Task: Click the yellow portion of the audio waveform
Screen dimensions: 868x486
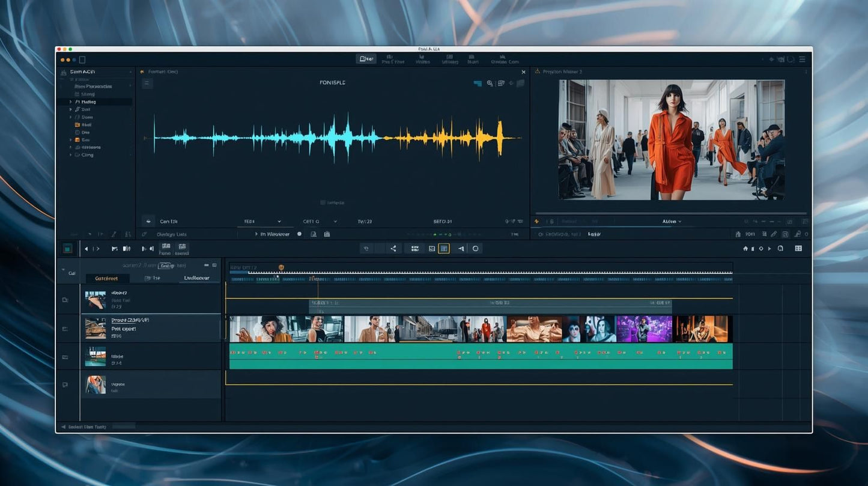Action: (x=451, y=138)
